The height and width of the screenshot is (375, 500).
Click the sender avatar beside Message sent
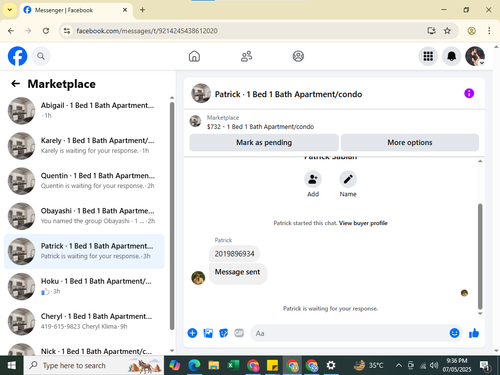pyautogui.click(x=198, y=278)
